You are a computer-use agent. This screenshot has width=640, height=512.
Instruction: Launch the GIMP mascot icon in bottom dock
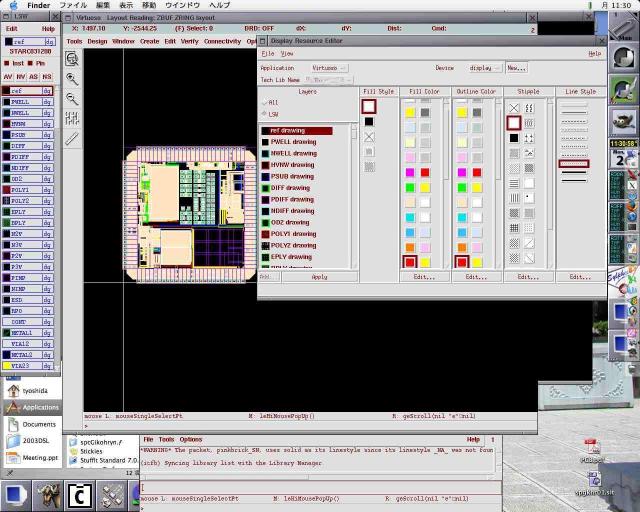point(47,495)
